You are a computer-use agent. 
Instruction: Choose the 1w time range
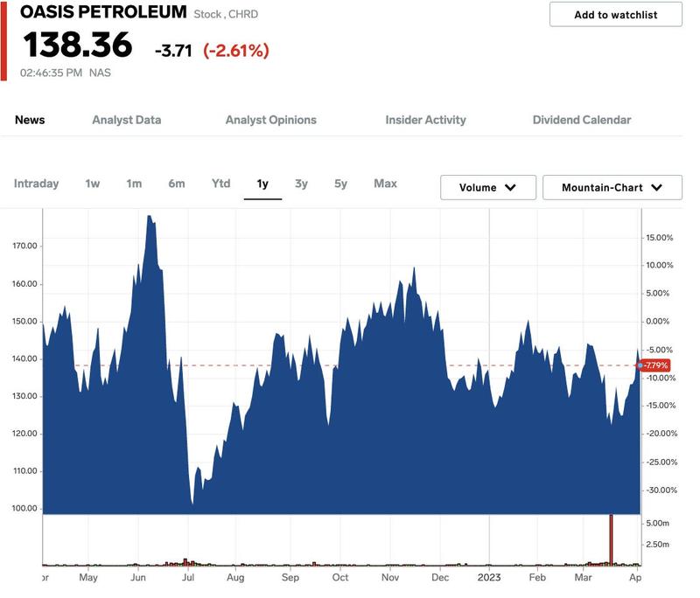pos(93,184)
